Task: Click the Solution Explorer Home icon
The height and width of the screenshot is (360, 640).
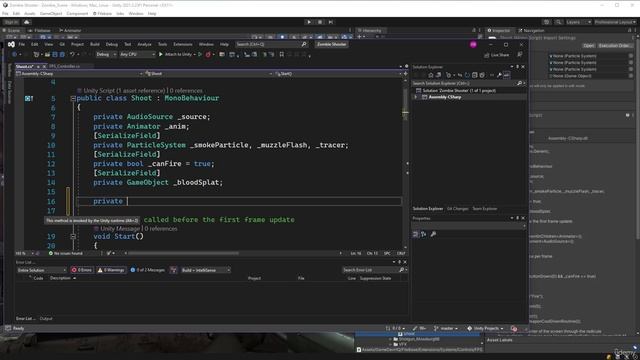Action: [x=431, y=75]
